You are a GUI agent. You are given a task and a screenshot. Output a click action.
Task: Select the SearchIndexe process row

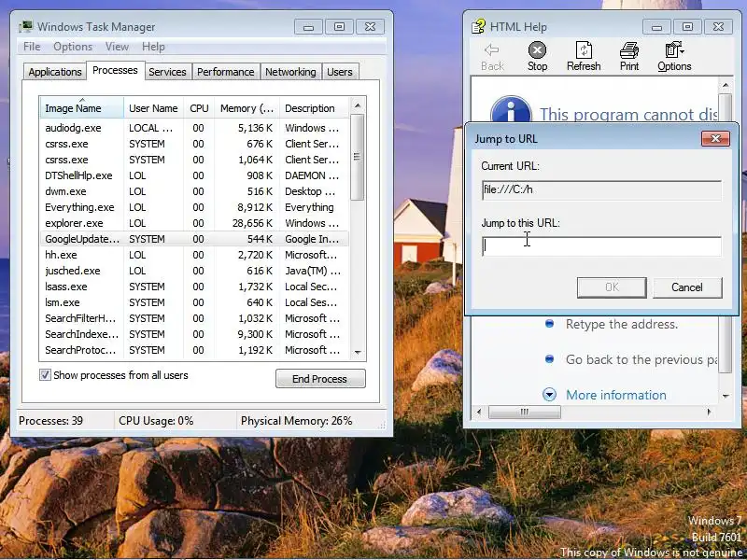194,334
